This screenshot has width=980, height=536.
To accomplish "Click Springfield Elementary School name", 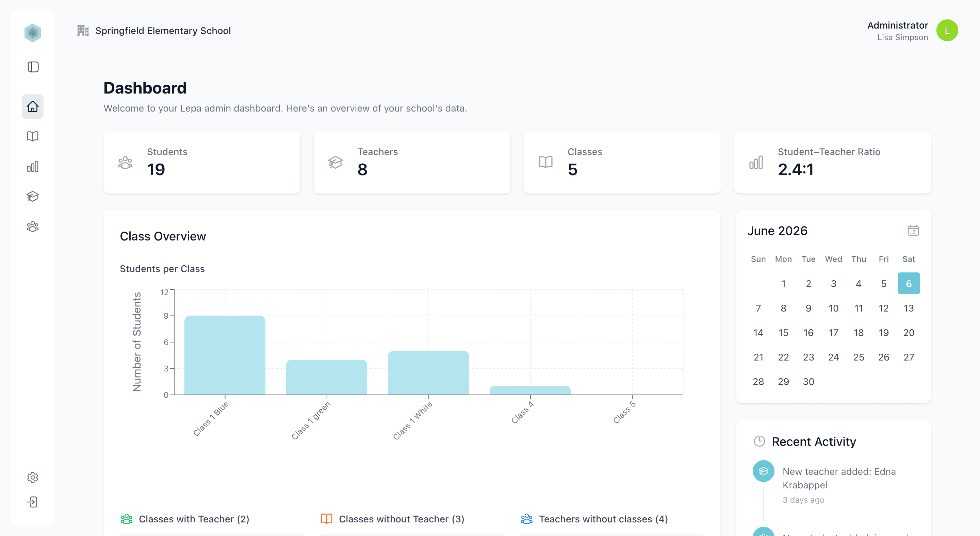I will (x=163, y=31).
